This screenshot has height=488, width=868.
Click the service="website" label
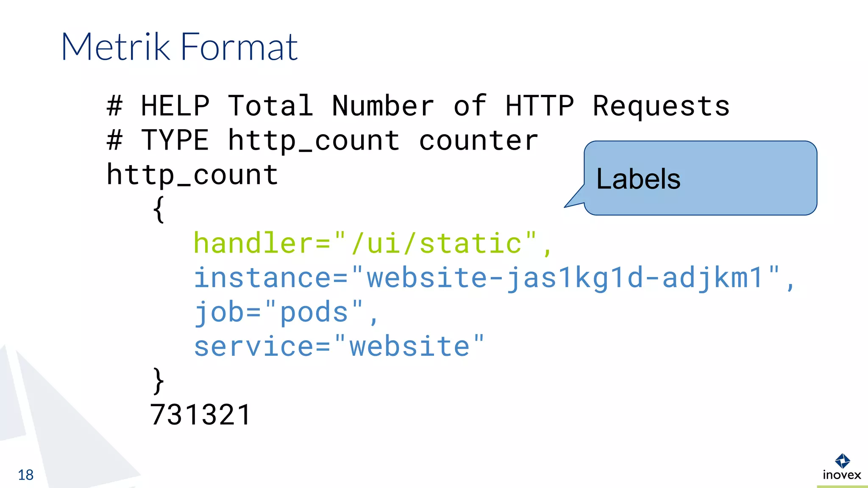pyautogui.click(x=339, y=347)
